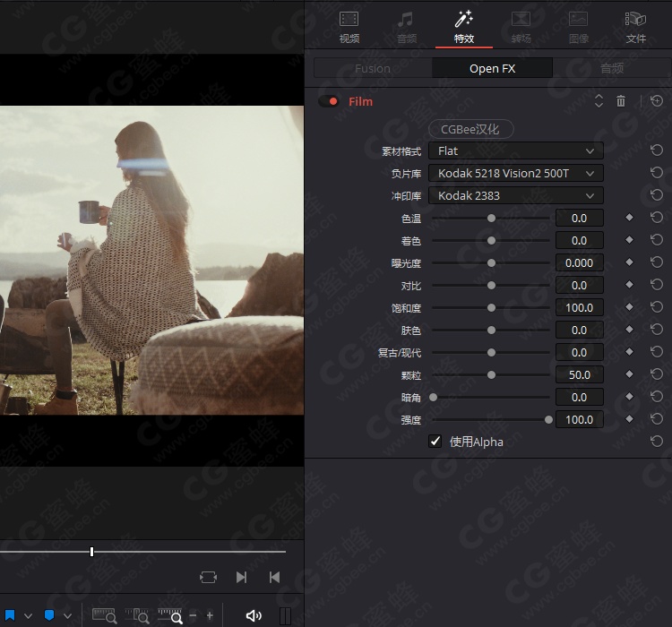Open the 转场 (Transition) tab
The image size is (672, 627).
[x=521, y=27]
